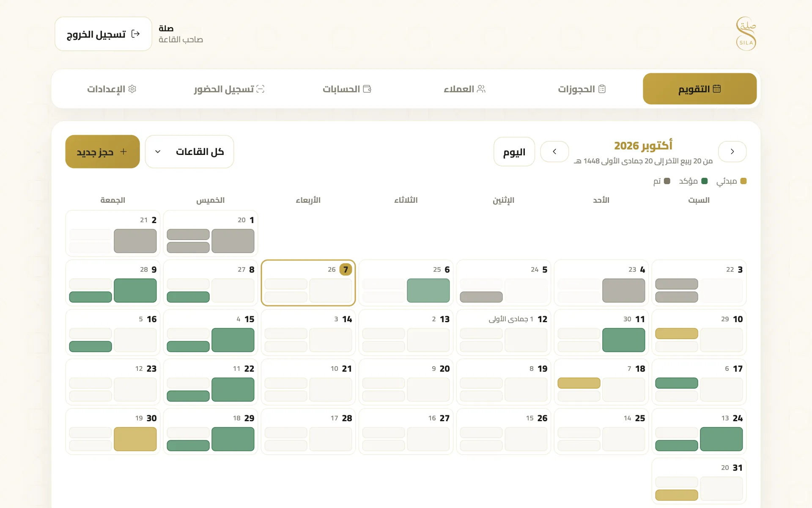The height and width of the screenshot is (508, 812).
Task: Click the gold booking on day 31
Action: [x=677, y=495]
